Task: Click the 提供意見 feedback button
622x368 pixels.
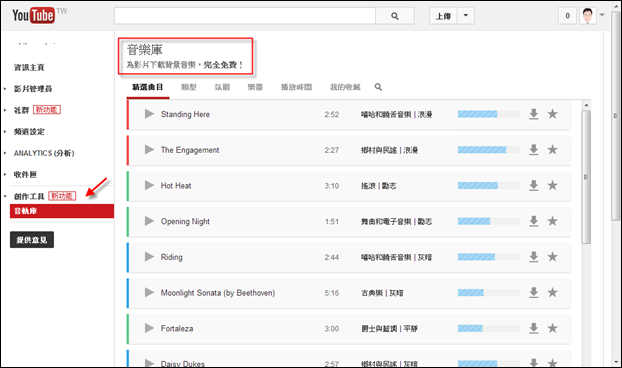Action: pos(32,240)
